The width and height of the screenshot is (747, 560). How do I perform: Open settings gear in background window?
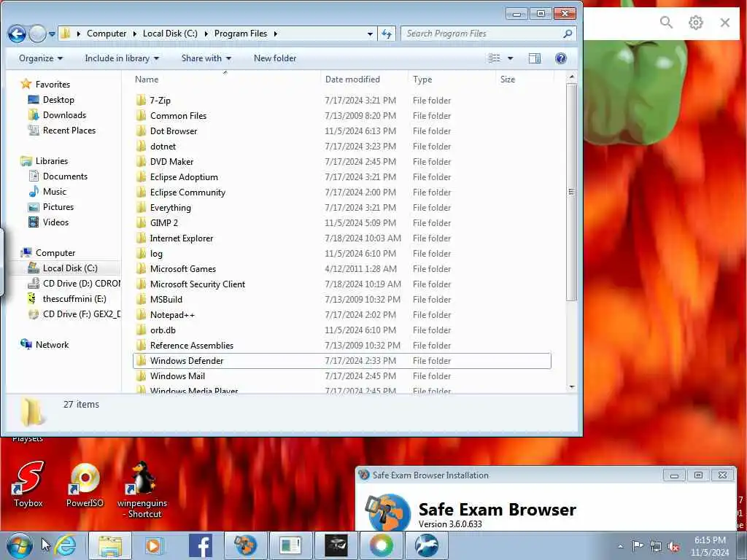(695, 22)
